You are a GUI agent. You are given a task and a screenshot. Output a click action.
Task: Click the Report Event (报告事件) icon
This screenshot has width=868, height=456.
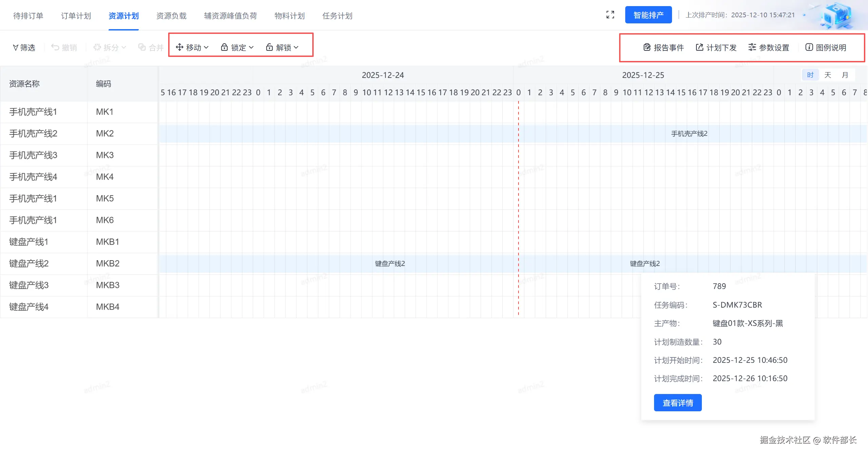(647, 47)
